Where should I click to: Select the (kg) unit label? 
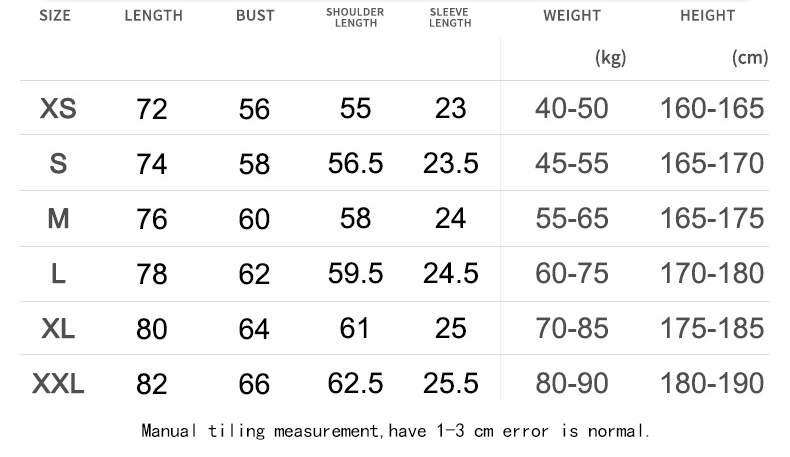(x=611, y=58)
